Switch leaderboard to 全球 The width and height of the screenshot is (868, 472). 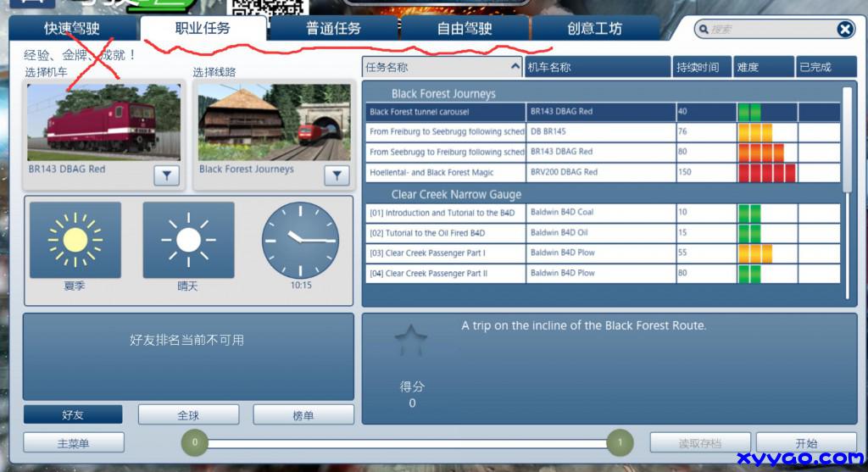pyautogui.click(x=187, y=415)
